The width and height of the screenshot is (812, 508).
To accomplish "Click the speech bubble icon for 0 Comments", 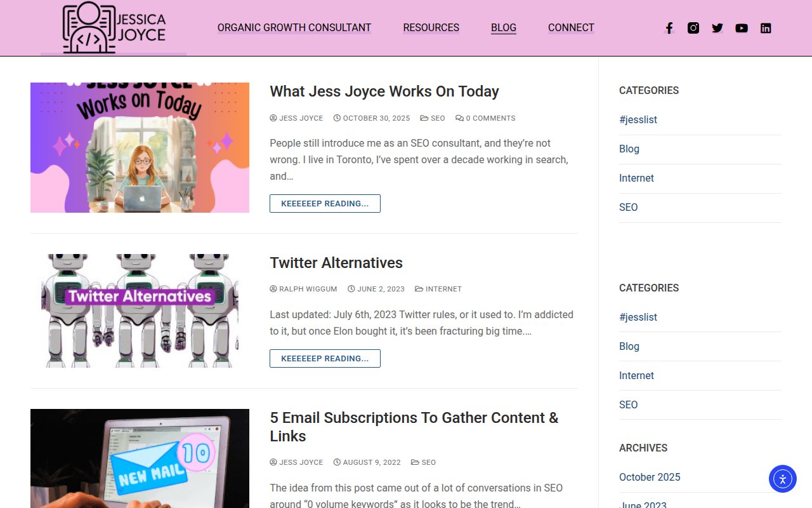I will pos(459,117).
